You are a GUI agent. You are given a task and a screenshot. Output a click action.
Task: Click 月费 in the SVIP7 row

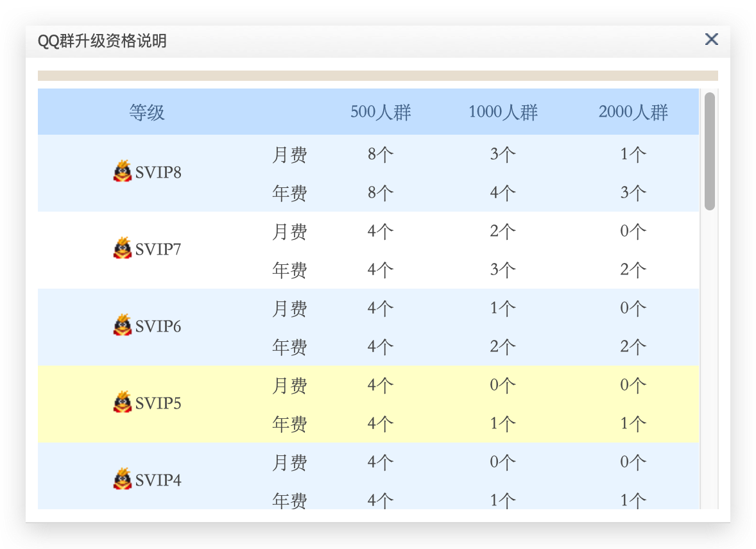290,232
